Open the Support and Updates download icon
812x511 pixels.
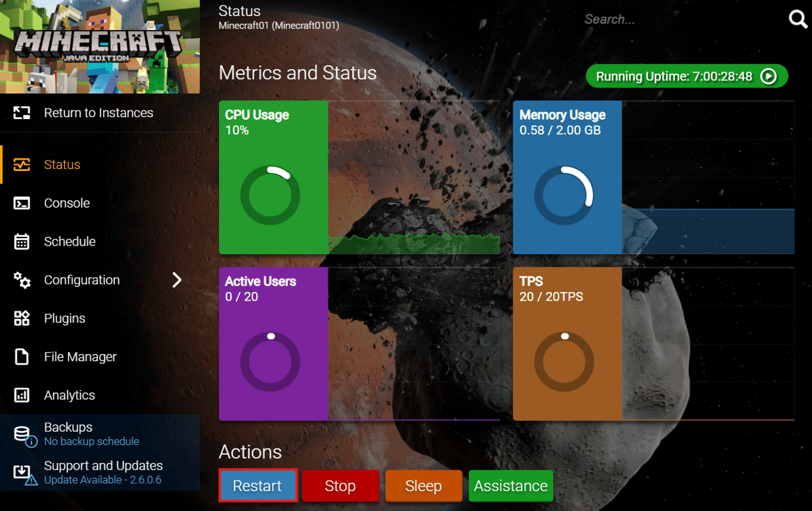pos(20,472)
